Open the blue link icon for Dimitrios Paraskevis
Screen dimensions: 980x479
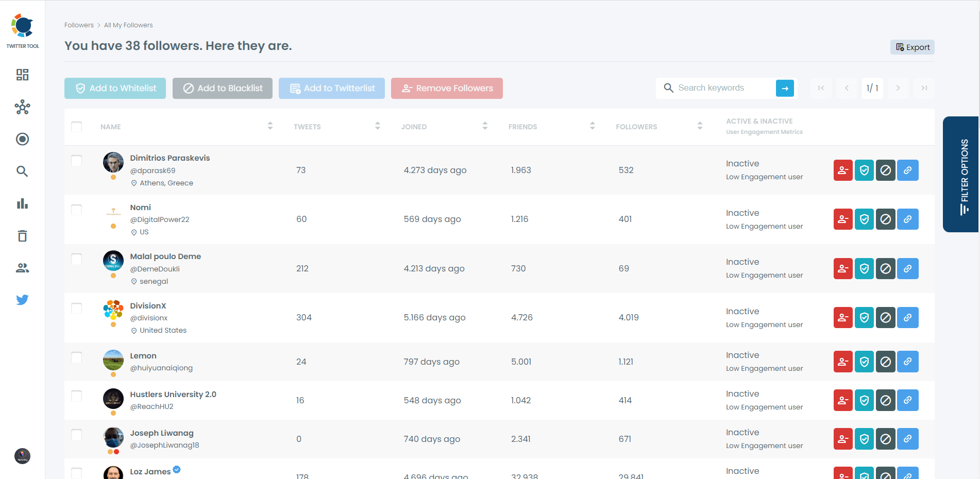(908, 170)
